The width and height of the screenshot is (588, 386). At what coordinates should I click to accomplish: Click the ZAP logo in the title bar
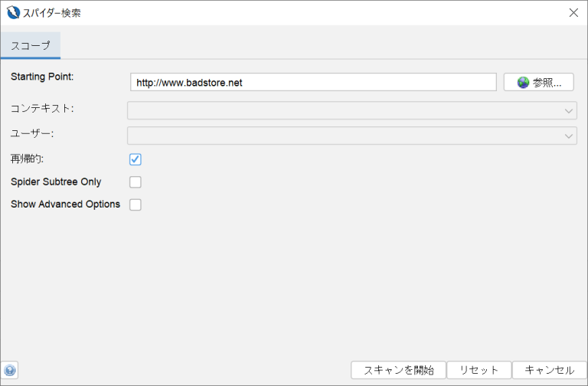[13, 12]
